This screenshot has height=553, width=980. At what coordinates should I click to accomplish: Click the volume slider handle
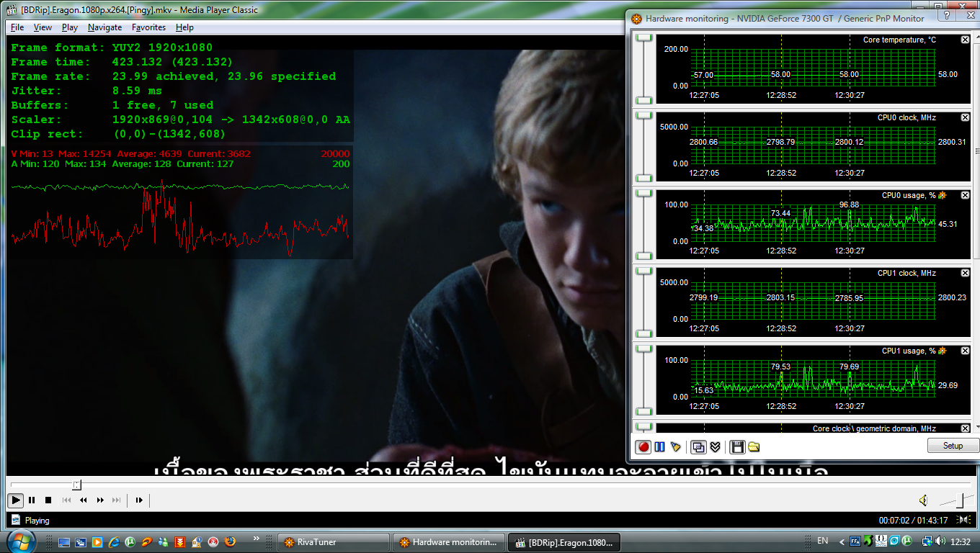tap(961, 500)
